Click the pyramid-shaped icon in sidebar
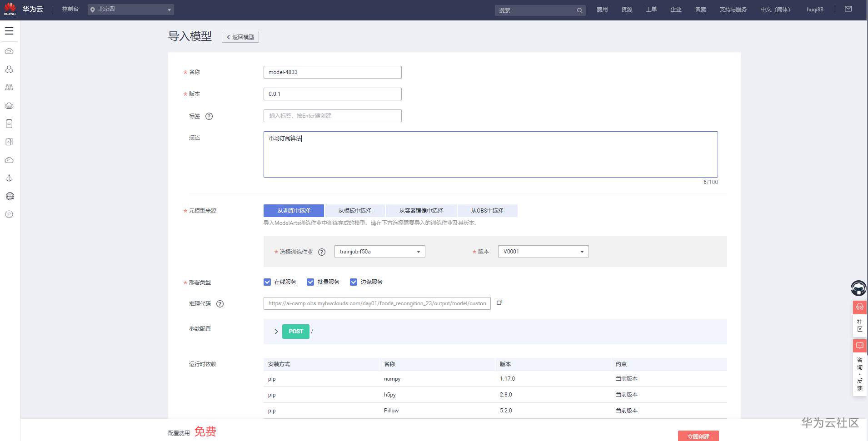The image size is (868, 441). (x=9, y=178)
